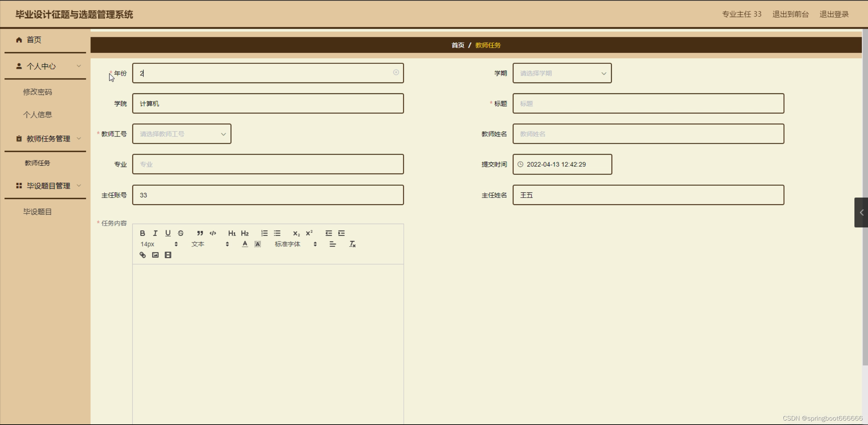Image resolution: width=868 pixels, height=425 pixels.
Task: Apply italic formatting in the editor
Action: (x=155, y=233)
